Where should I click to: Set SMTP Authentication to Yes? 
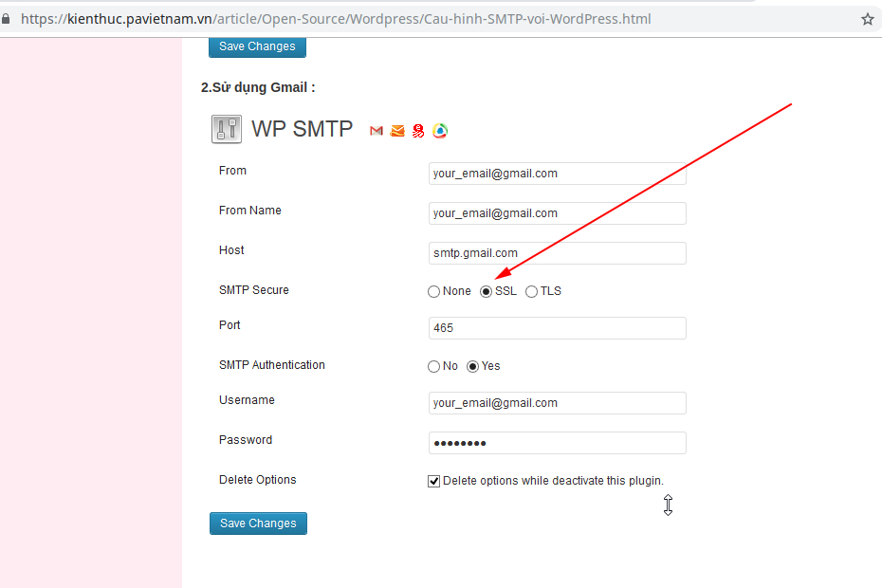pos(473,366)
